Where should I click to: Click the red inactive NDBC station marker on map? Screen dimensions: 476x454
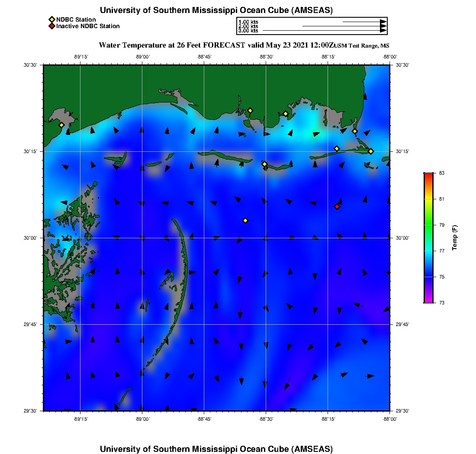337,207
